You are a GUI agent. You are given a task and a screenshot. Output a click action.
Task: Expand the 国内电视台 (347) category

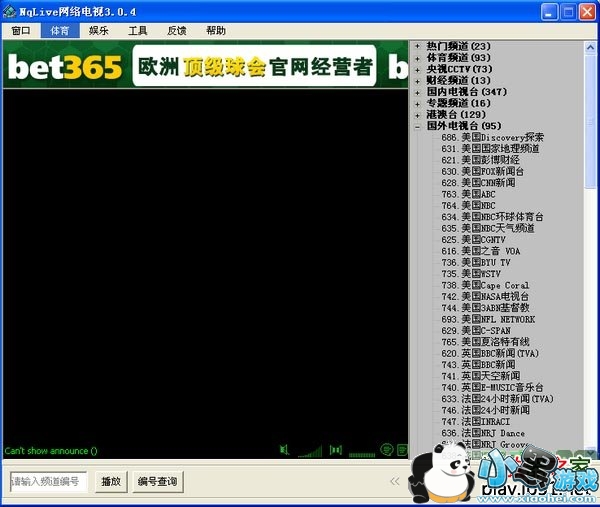click(x=417, y=92)
